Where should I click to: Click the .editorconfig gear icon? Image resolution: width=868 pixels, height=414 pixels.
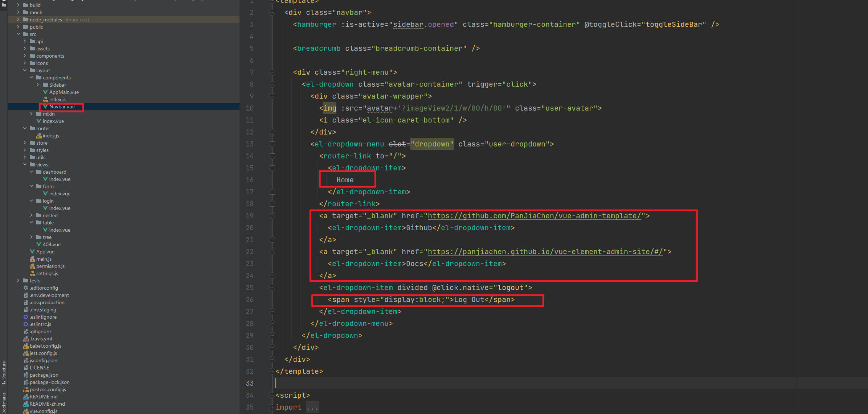point(26,288)
